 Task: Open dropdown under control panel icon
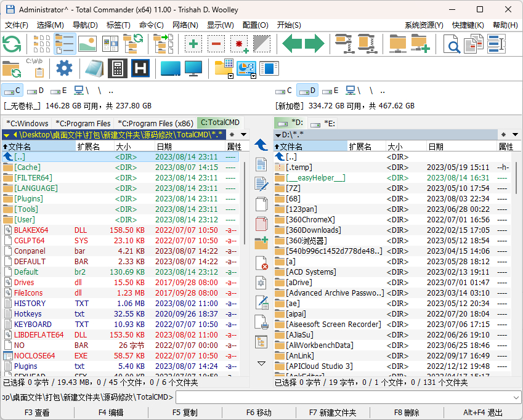click(254, 76)
